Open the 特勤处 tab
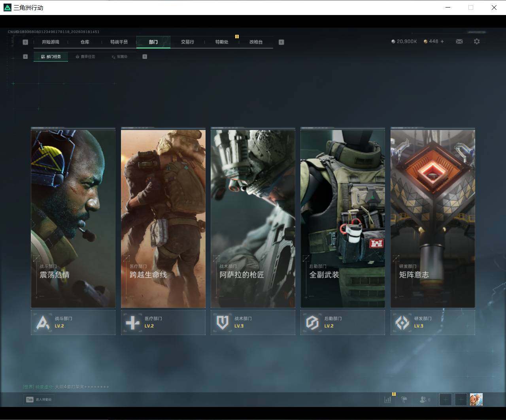The height and width of the screenshot is (420, 506). click(x=222, y=42)
